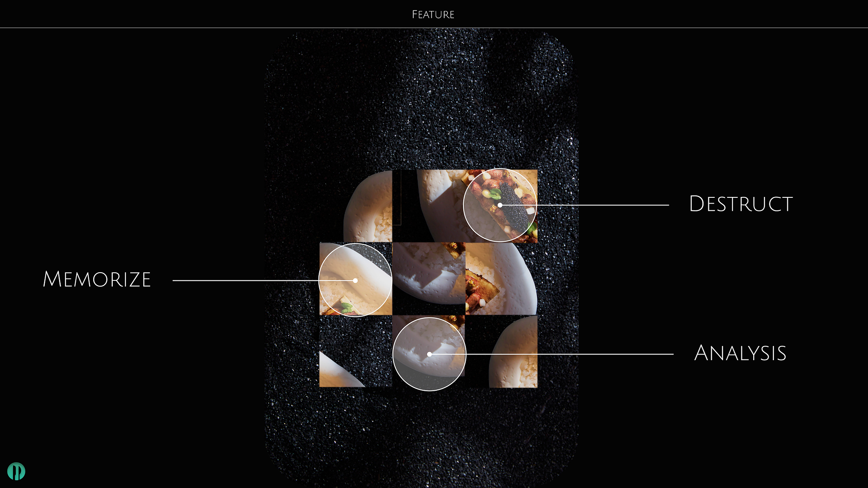
Task: Click the Analysis label
Action: (x=740, y=353)
